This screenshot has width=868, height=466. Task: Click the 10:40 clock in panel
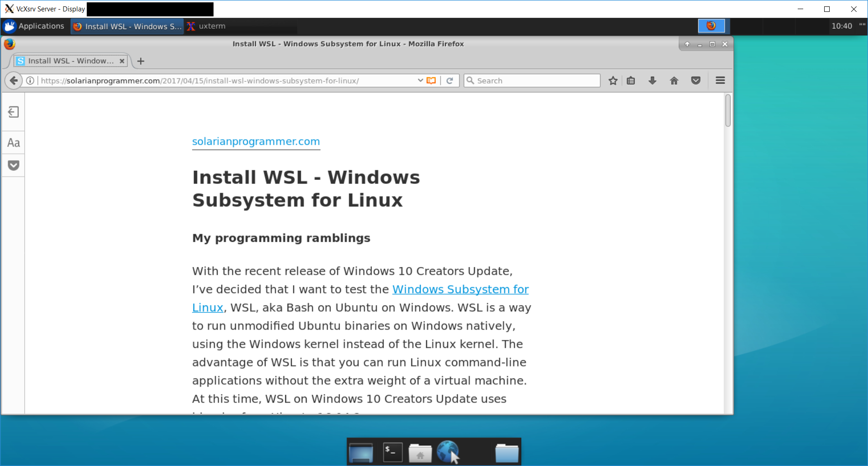[842, 26]
